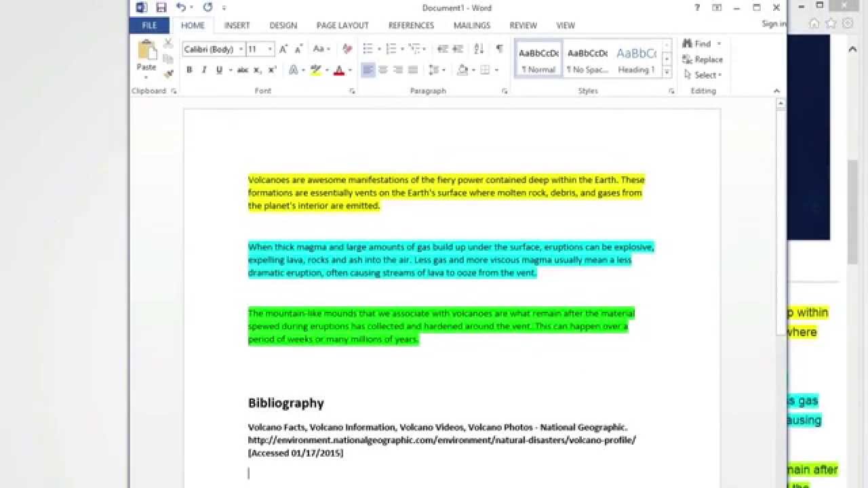Switch to the PAGE LAYOUT tab
Viewport: 868px width, 488px height.
342,25
